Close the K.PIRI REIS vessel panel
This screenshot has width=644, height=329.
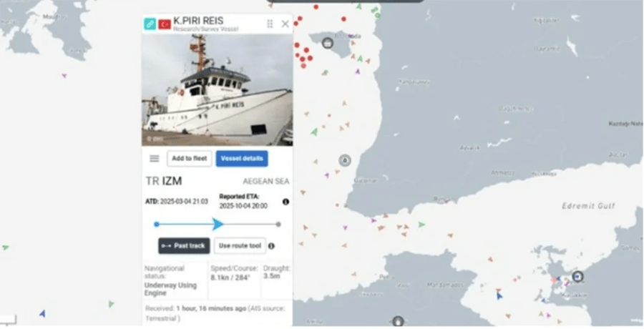(x=285, y=24)
